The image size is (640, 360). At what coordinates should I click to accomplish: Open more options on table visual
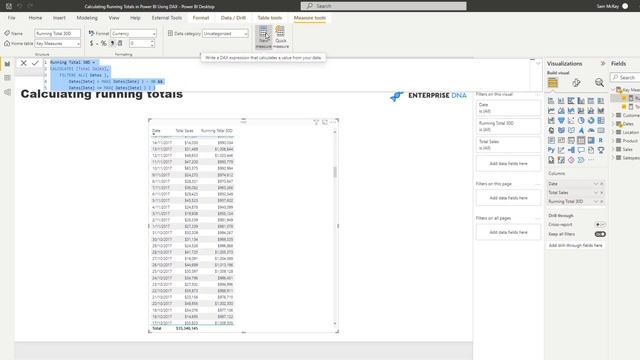[x=333, y=122]
